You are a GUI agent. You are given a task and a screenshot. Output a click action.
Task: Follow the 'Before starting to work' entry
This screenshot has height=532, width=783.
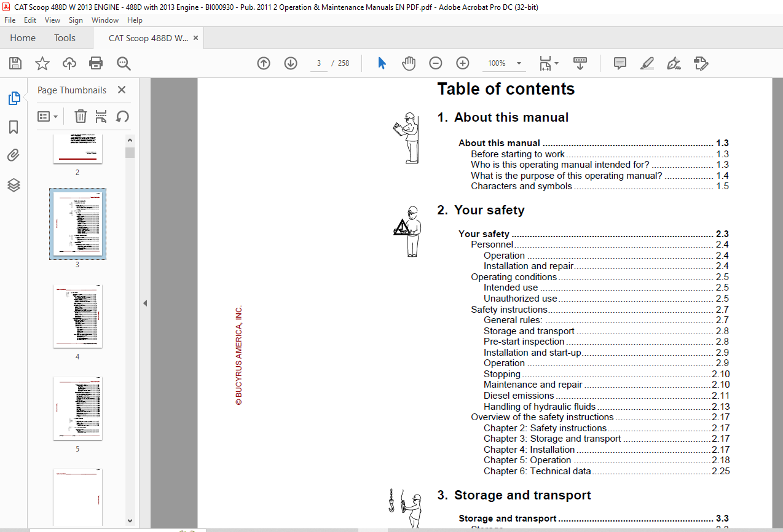pyautogui.click(x=600, y=154)
